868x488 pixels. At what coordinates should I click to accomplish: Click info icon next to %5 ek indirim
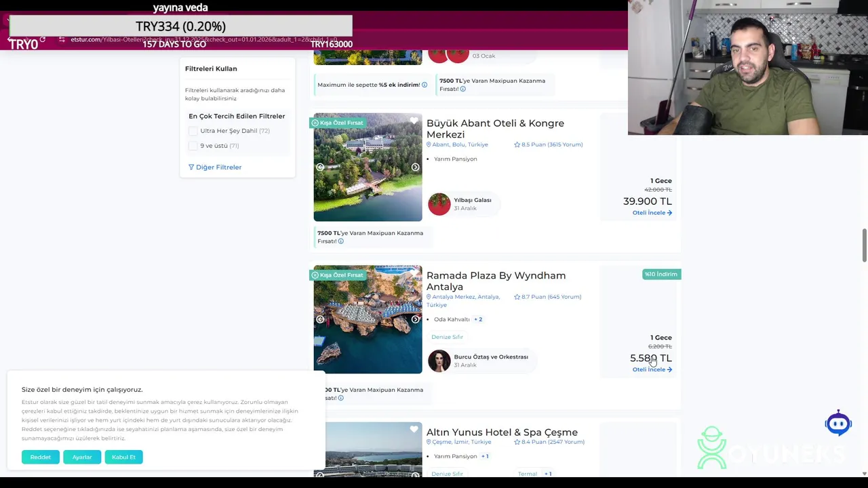pos(425,85)
